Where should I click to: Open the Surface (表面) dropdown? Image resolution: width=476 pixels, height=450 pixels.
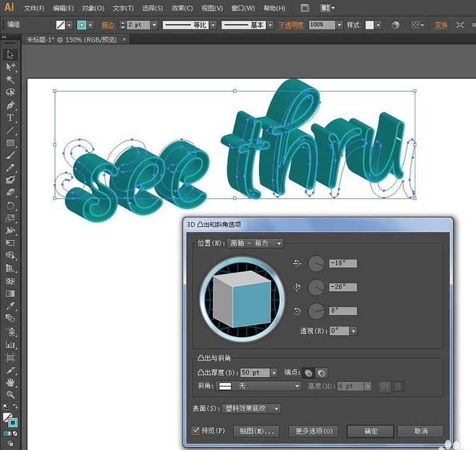click(251, 409)
